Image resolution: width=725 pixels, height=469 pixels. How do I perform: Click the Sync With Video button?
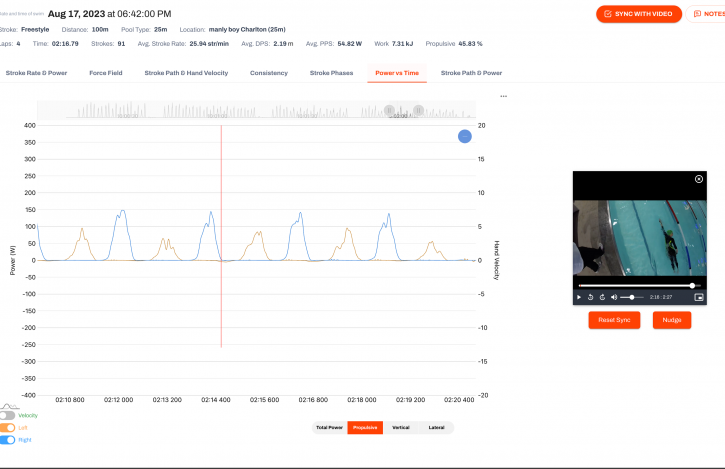639,14
